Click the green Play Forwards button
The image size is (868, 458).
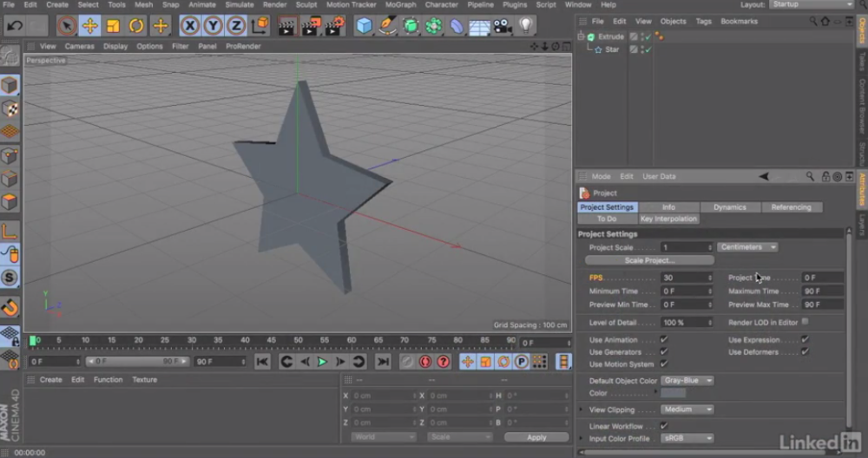pos(322,362)
